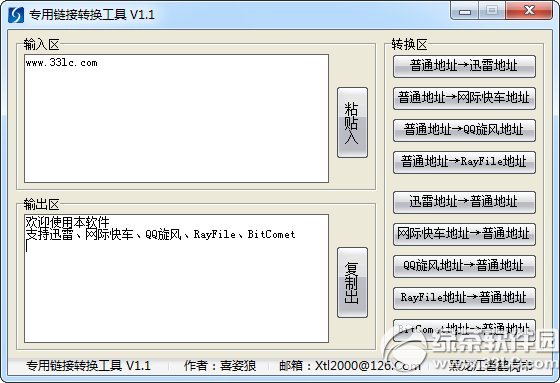Click the 粘贴入 paste-in button
Viewport: 560px width, 383px height.
click(352, 123)
